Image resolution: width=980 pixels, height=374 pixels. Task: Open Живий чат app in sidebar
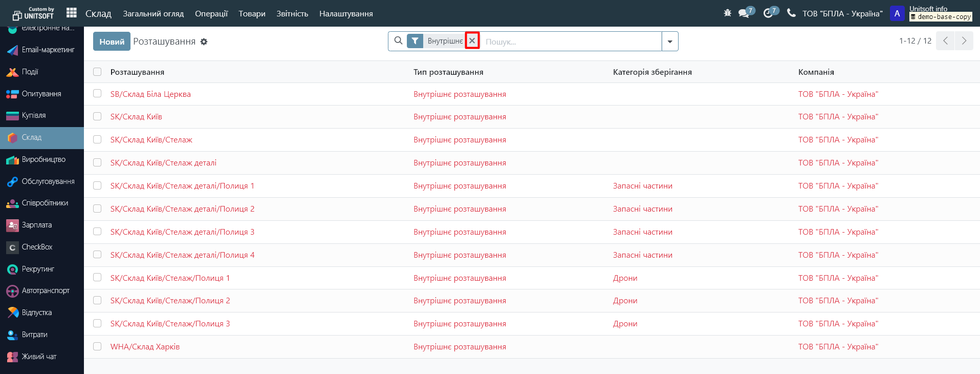tap(42, 357)
